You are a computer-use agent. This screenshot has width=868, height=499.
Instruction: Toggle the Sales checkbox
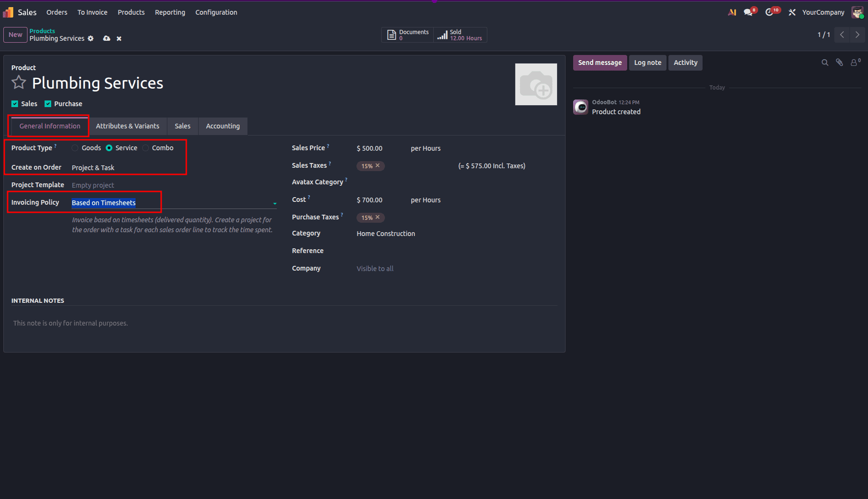(15, 104)
